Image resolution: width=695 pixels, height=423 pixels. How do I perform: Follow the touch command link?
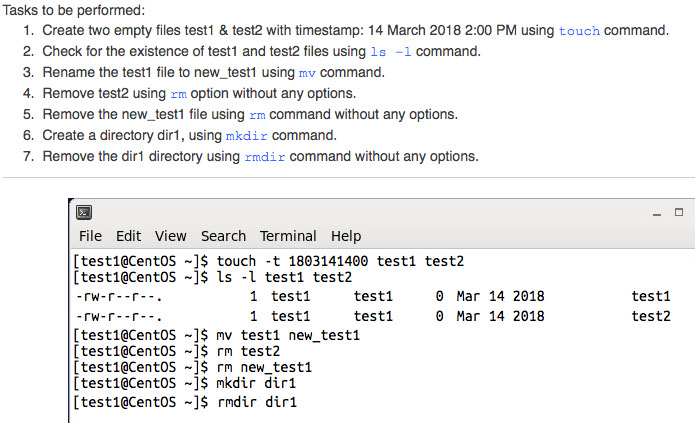579,31
